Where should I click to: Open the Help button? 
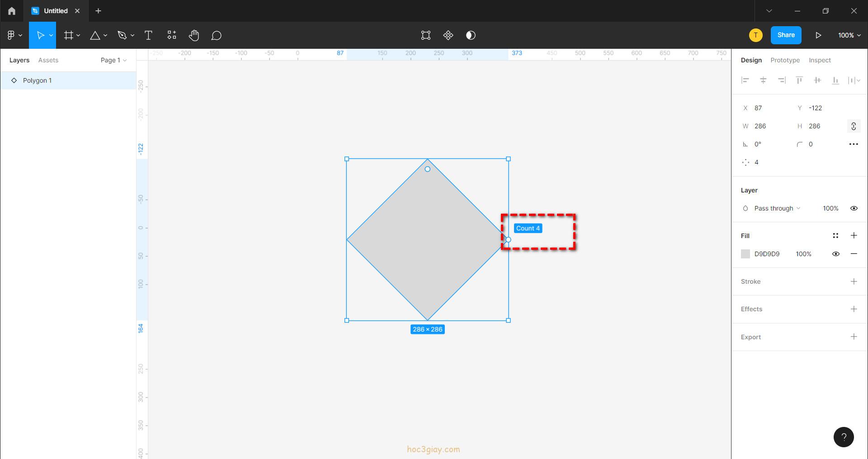(x=843, y=437)
